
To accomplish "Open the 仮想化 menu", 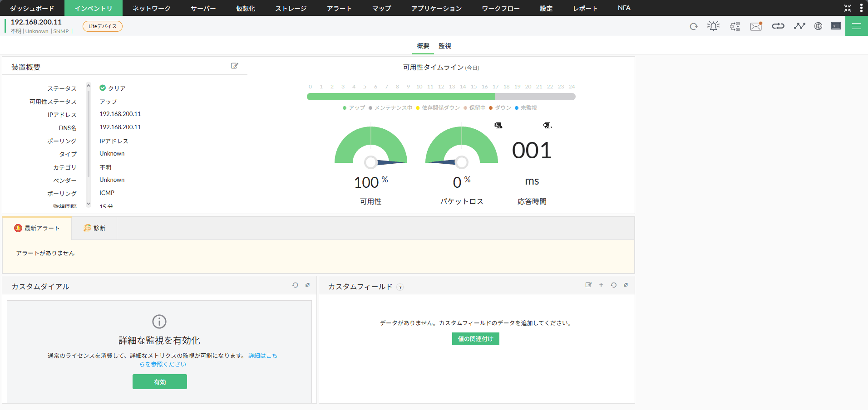I will 246,8.
